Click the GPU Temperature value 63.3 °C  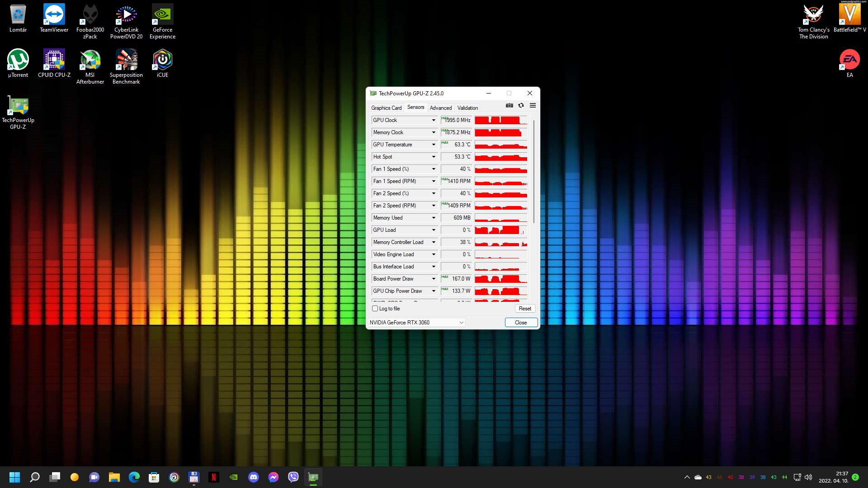[x=456, y=145]
